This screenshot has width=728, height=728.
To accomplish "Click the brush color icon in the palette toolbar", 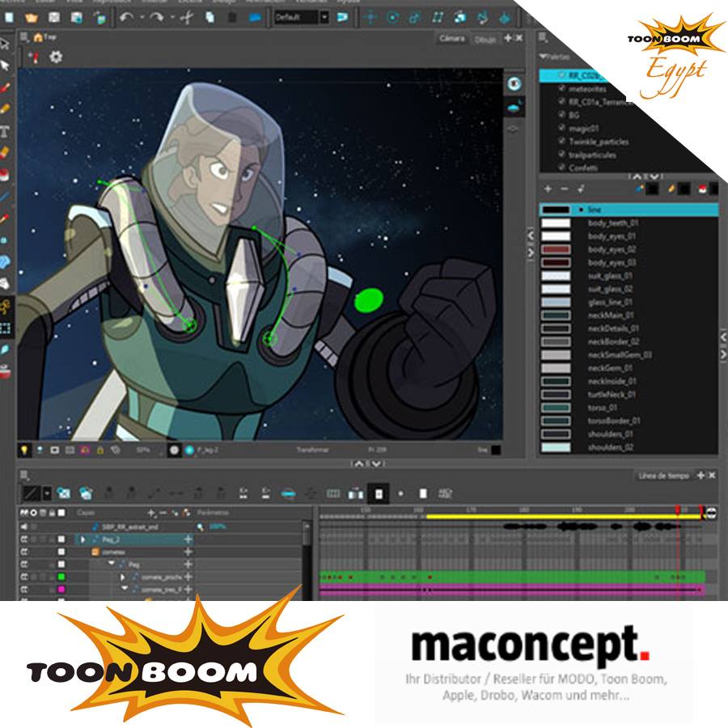I will click(640, 188).
